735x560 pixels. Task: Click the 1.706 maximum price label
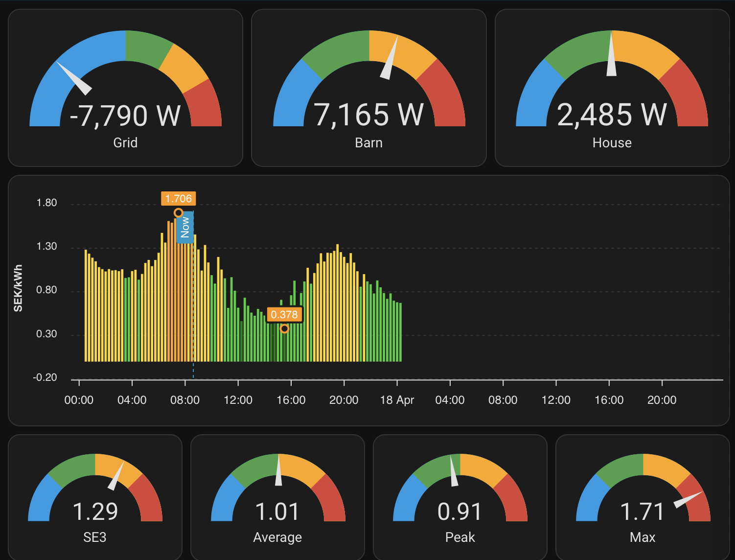[x=178, y=199]
